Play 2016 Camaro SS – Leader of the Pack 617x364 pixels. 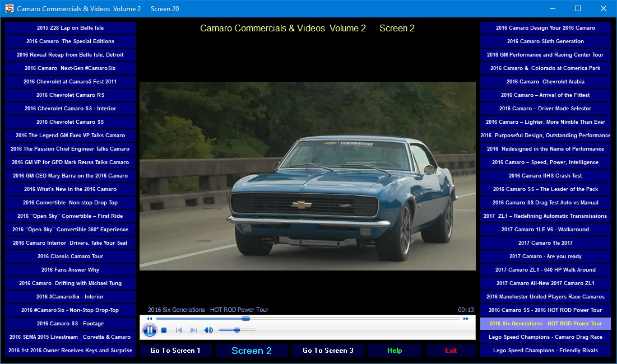(x=545, y=189)
